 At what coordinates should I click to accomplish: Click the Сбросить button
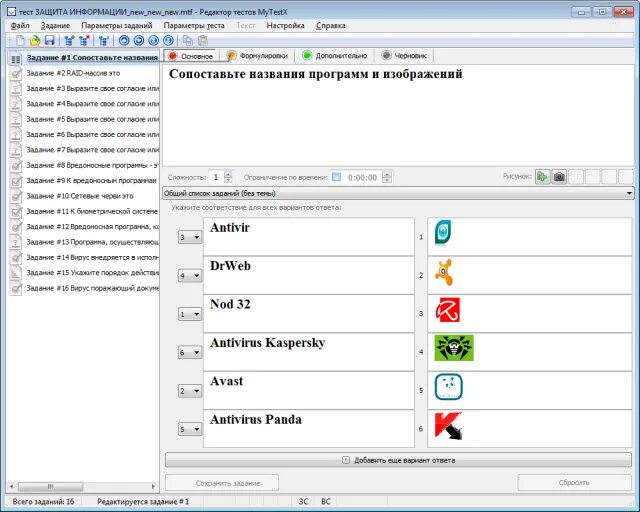point(575,483)
